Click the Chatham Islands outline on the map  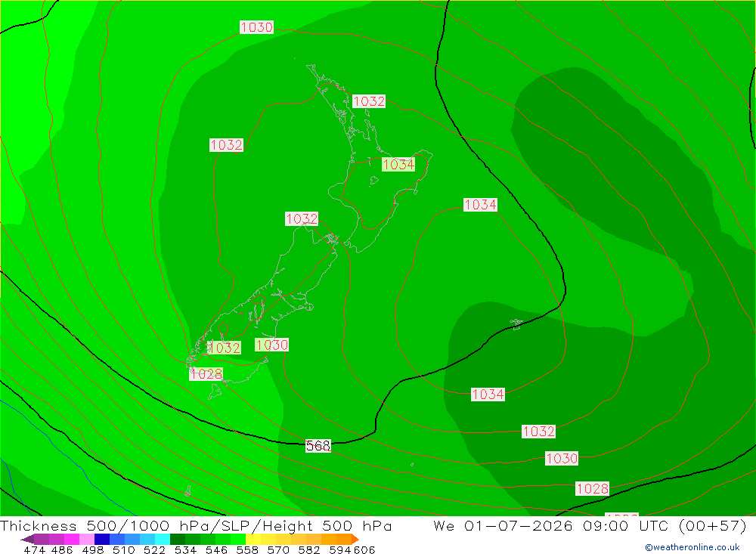tap(516, 323)
